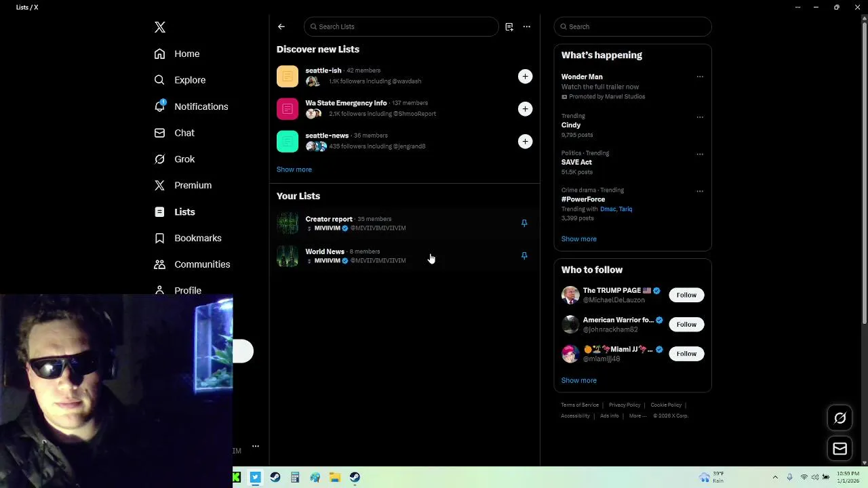Screen dimensions: 868x488
Task: Add the seattle-news list
Action: (x=525, y=142)
